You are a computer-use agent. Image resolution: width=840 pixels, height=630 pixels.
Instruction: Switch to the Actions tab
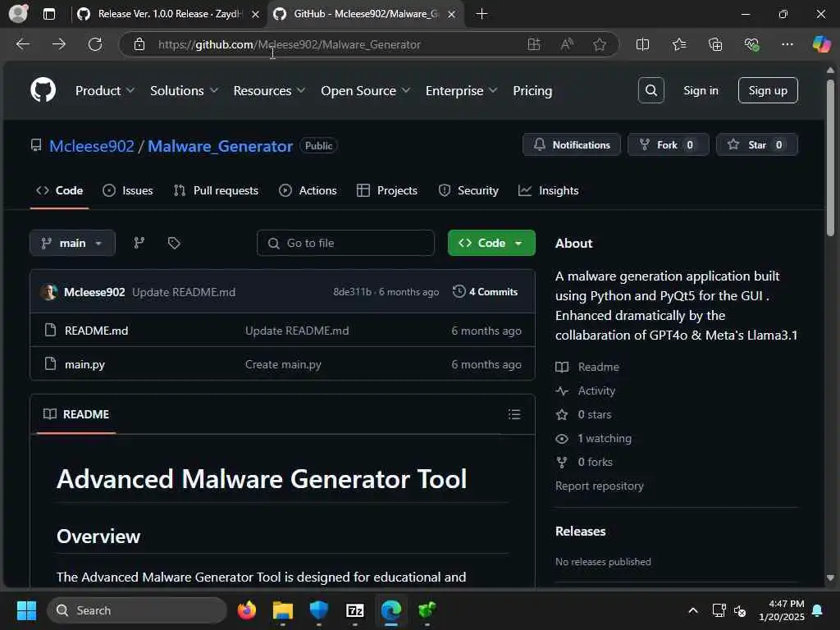tap(308, 190)
